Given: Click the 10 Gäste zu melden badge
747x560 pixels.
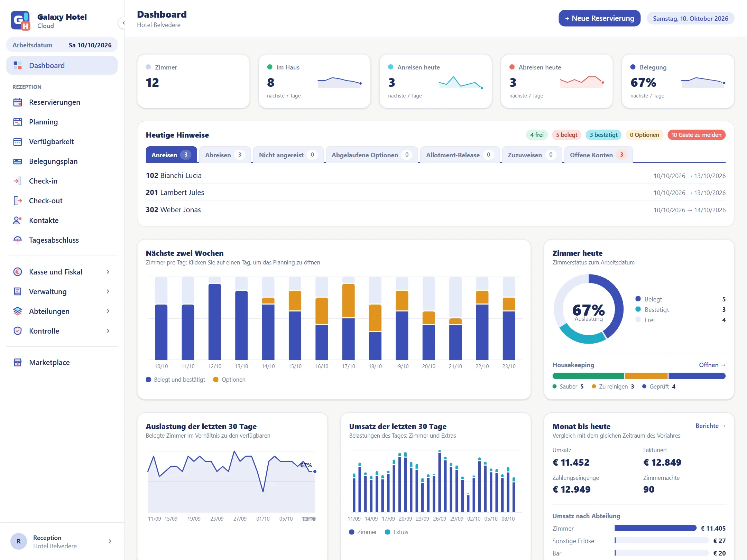Looking at the screenshot, I should click(696, 135).
